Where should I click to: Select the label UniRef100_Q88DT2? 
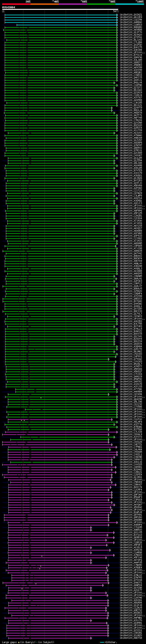[131, 63]
